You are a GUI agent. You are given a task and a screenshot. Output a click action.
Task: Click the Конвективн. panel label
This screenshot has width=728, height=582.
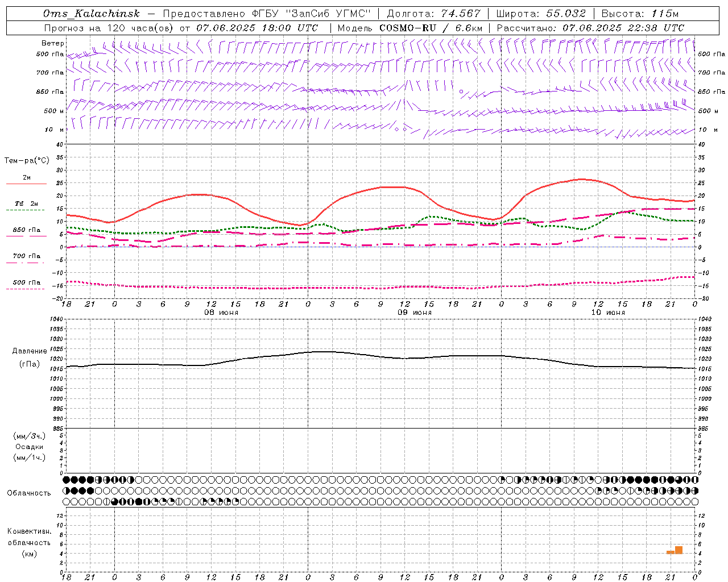point(29,531)
